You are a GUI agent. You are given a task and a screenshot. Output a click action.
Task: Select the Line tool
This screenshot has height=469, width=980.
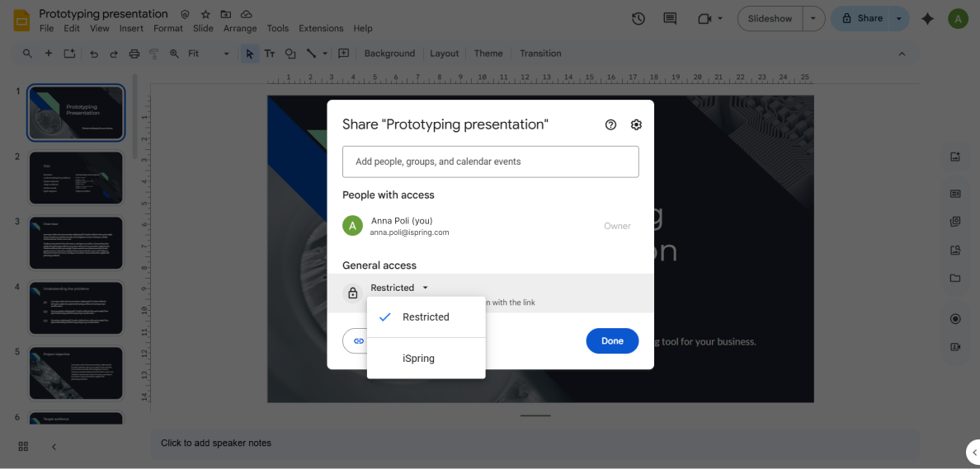pyautogui.click(x=311, y=54)
